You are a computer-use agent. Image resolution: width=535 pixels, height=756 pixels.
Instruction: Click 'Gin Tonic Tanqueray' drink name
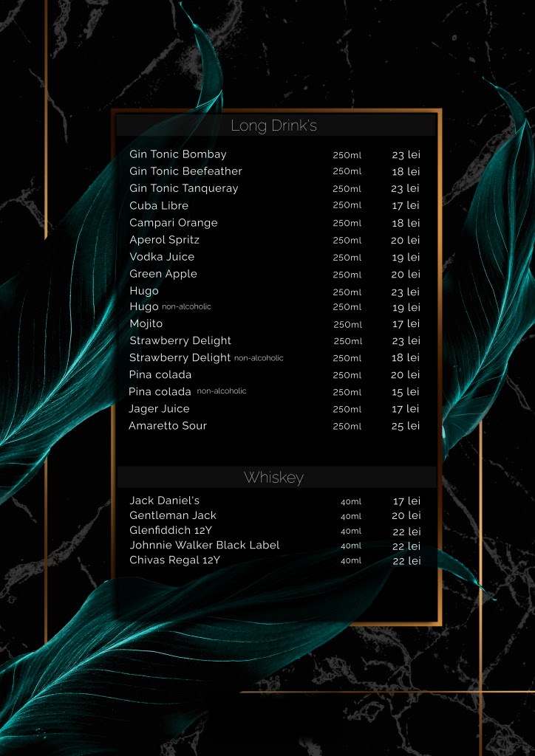coord(184,188)
